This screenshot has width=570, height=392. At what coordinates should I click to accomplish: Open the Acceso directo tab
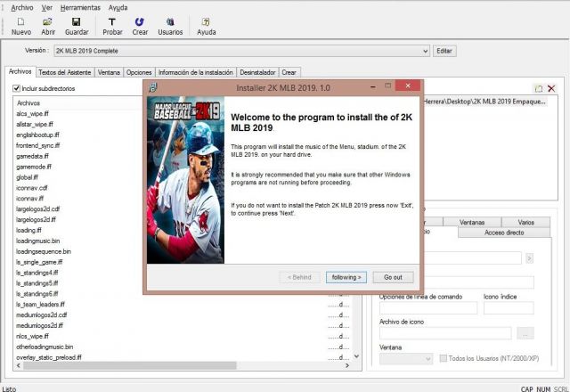(x=504, y=233)
